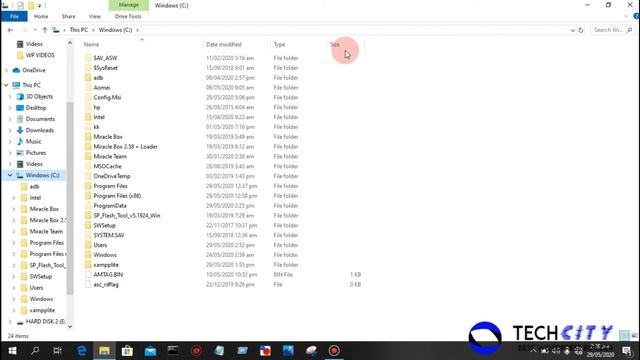Switch to Details view layout icon
The width and height of the screenshot is (640, 360).
point(624,336)
